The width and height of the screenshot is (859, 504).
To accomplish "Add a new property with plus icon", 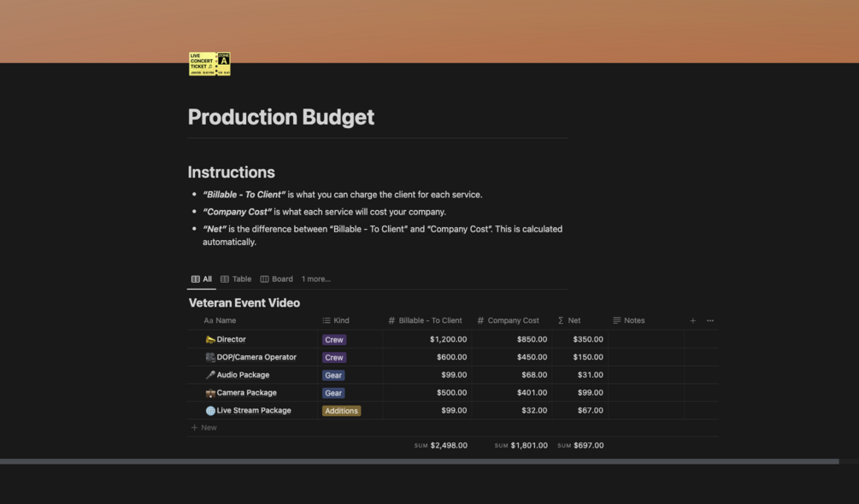I will (x=692, y=321).
